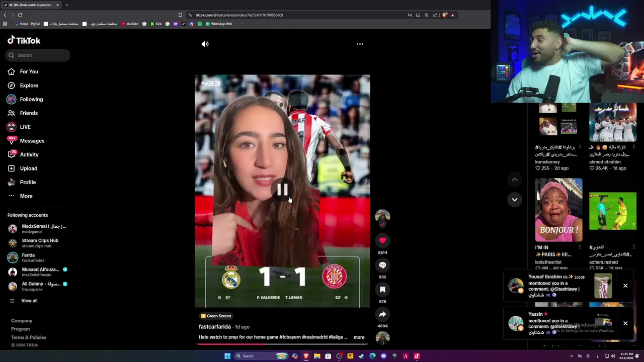Open Stream Clips Hub account
This screenshot has width=644, height=362.
tap(34, 243)
